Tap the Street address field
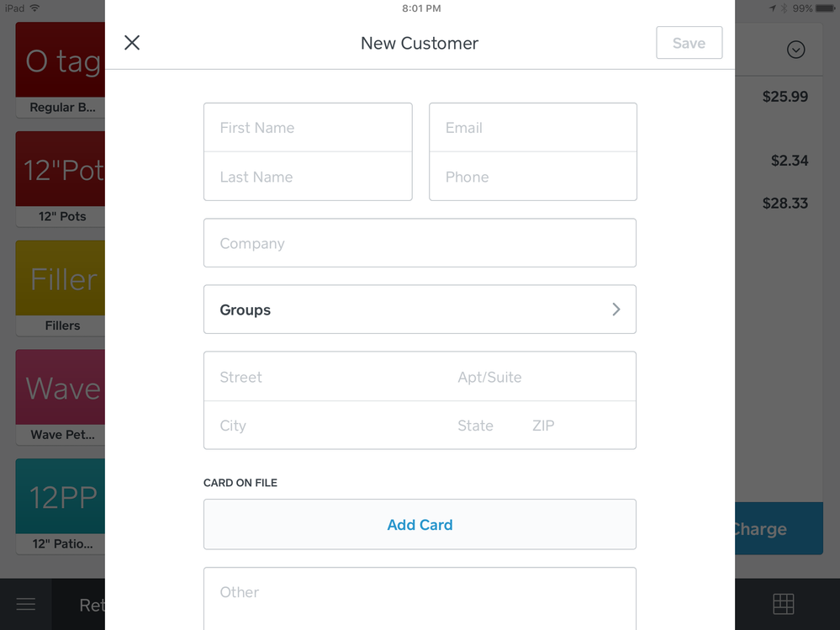Image resolution: width=840 pixels, height=630 pixels. 328,377
